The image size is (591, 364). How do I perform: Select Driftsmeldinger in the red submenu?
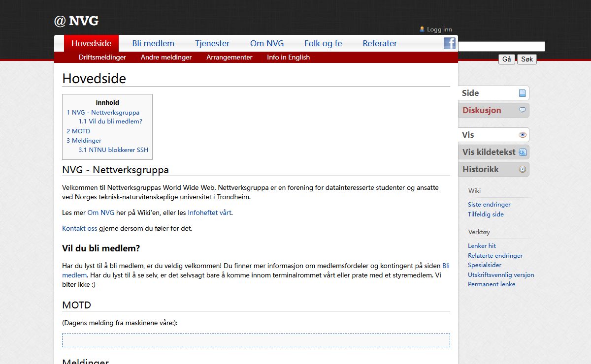coord(102,57)
